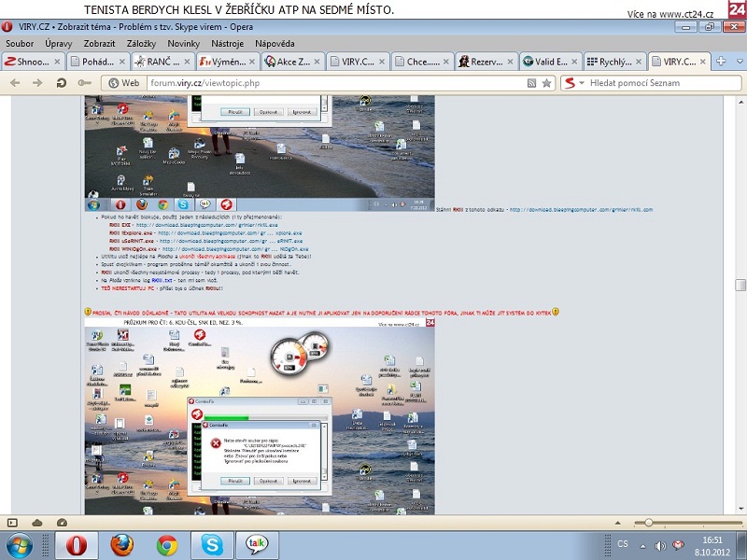Viewport: 747px width, 560px height.
Task: Click the browser Back arrow
Action: click(15, 83)
